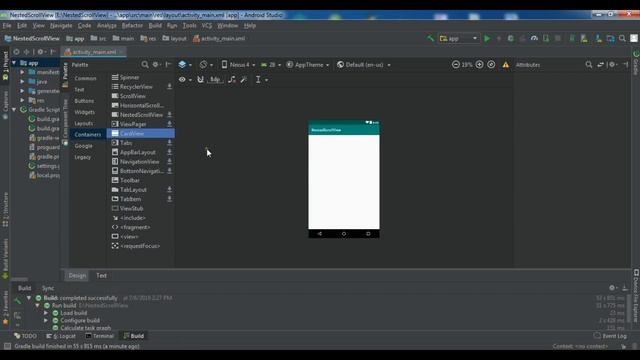This screenshot has width=640, height=360.
Task: Download RecyclerView dependency icon
Action: pyautogui.click(x=169, y=87)
